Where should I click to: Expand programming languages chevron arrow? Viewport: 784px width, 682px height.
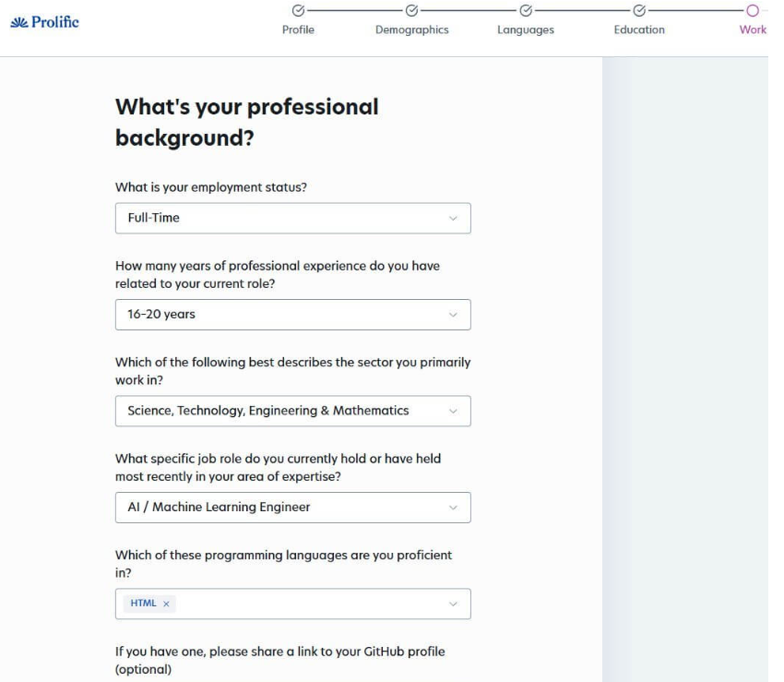[x=453, y=604]
